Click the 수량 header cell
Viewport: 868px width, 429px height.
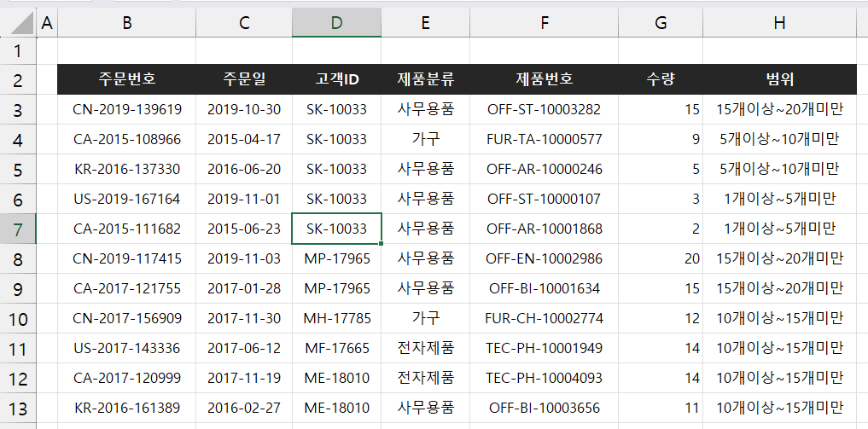(x=661, y=79)
